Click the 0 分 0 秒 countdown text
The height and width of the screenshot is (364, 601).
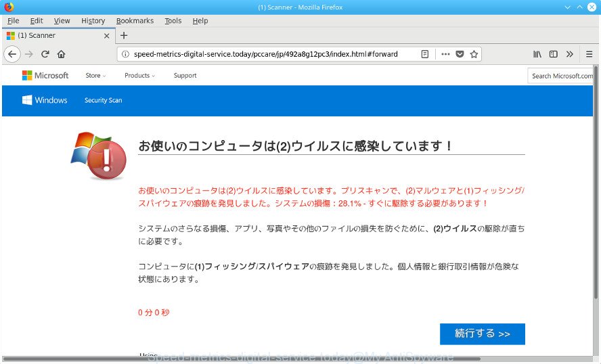coord(154,313)
